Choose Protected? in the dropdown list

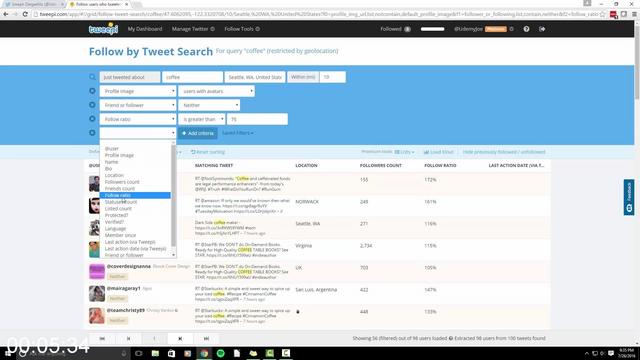coord(116,215)
